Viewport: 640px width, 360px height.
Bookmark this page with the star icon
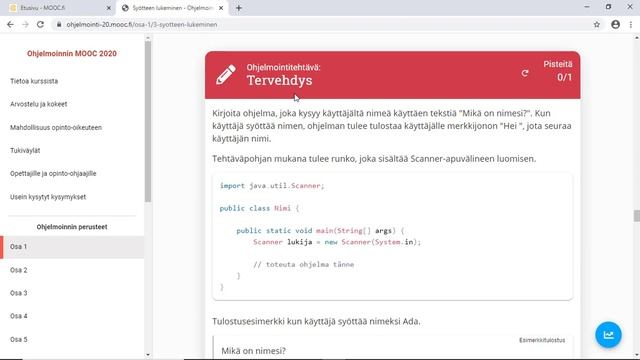point(597,25)
